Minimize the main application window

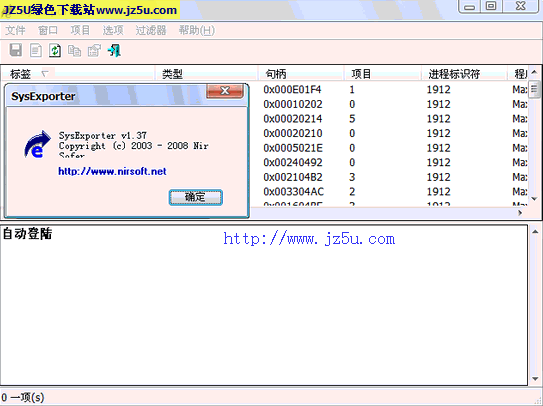[x=469, y=6]
